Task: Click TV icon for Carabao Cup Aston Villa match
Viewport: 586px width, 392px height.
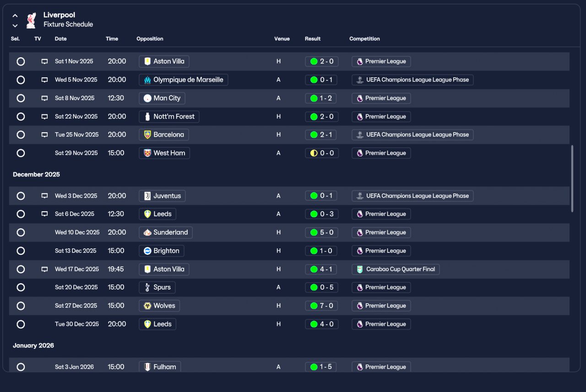Action: (x=44, y=269)
